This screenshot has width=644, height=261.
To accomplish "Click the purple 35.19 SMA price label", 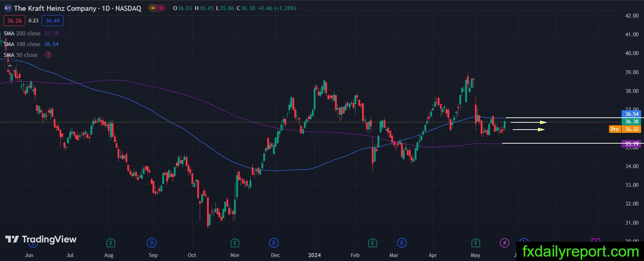I will (x=632, y=144).
